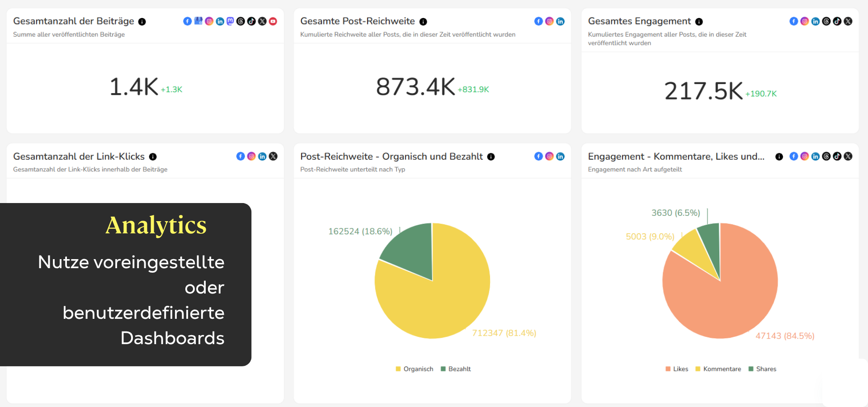
Task: Click Instagram icon in Gesamtanzahl der Link-Klicks card
Action: coord(251,156)
